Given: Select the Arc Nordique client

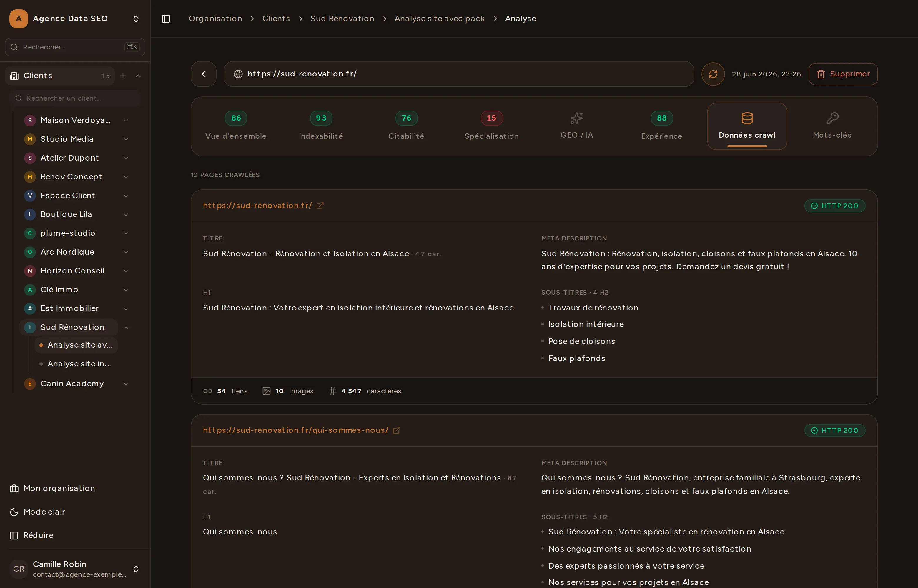Looking at the screenshot, I should (x=69, y=252).
